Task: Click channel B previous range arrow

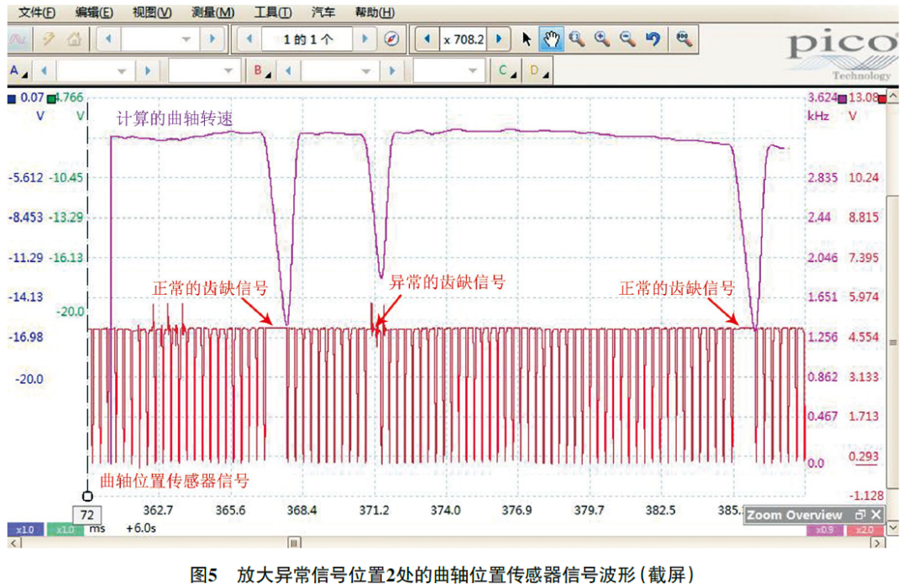Action: tap(288, 71)
